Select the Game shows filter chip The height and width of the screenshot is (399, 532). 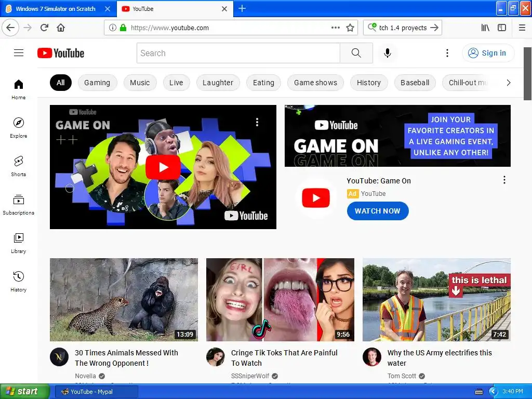click(x=315, y=83)
